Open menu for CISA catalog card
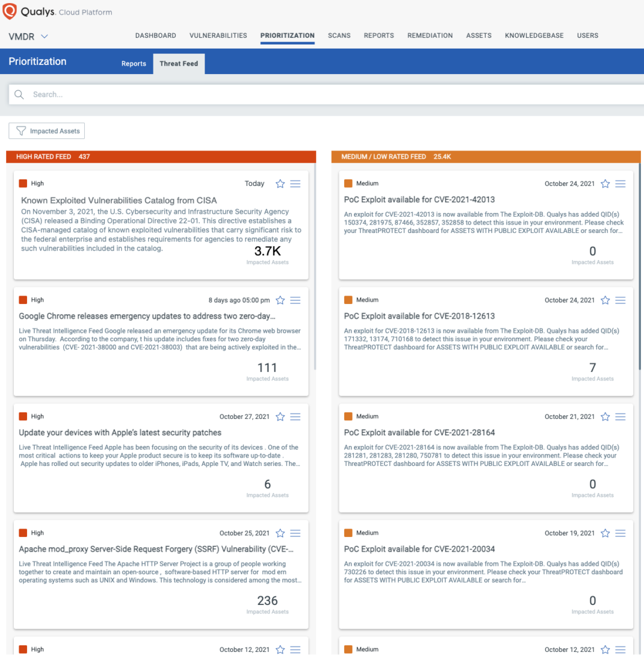The width and height of the screenshot is (644, 655). pos(296,184)
